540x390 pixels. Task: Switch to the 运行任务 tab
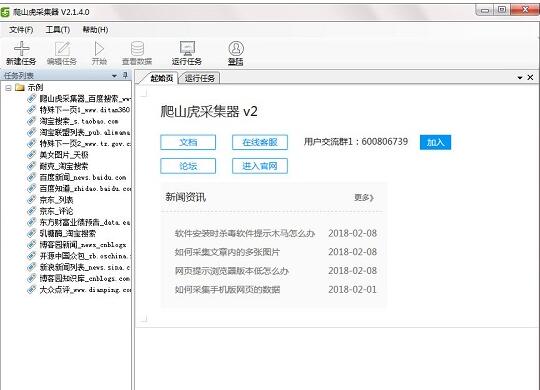(x=200, y=78)
